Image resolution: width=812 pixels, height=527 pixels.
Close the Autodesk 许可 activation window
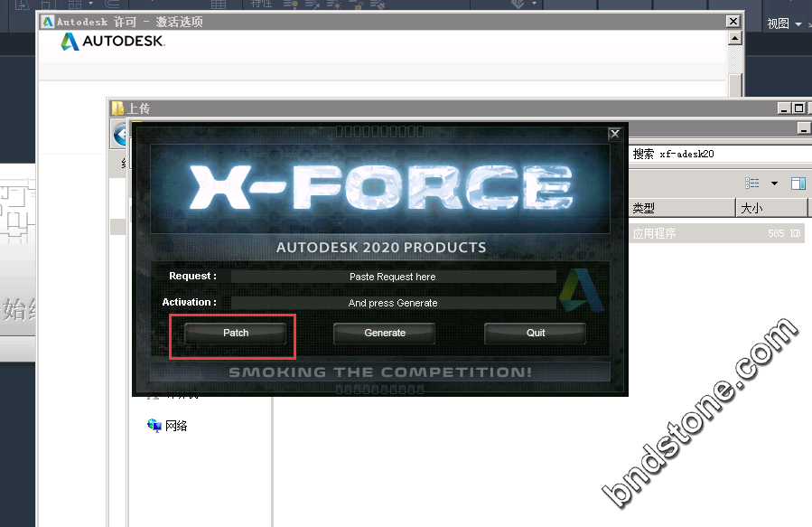pos(733,22)
